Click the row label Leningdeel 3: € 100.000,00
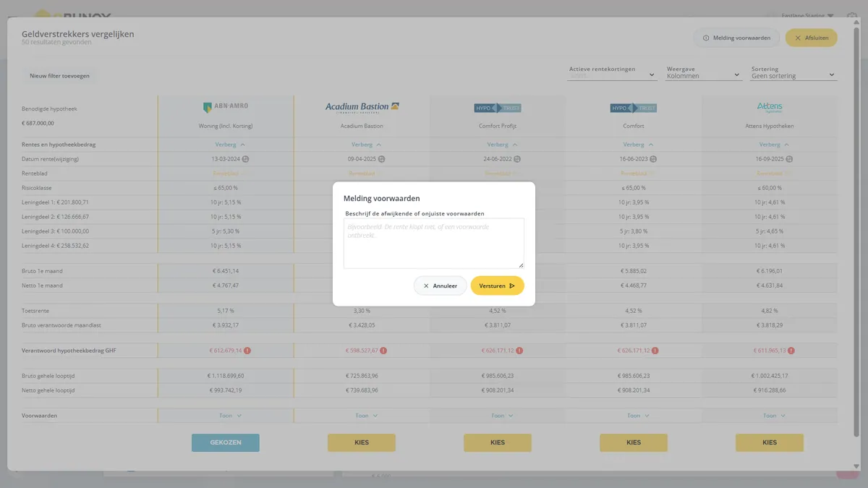868x488 pixels. coord(55,231)
